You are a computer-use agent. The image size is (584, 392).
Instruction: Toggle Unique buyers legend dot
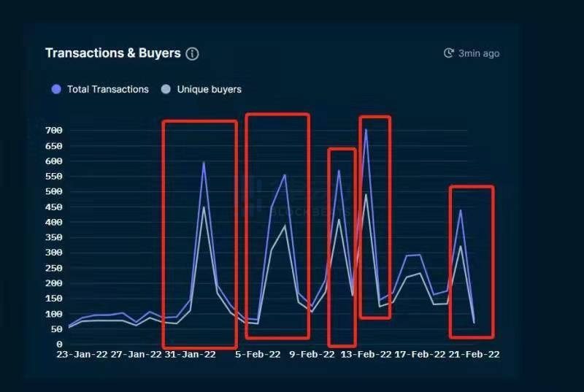click(x=166, y=89)
